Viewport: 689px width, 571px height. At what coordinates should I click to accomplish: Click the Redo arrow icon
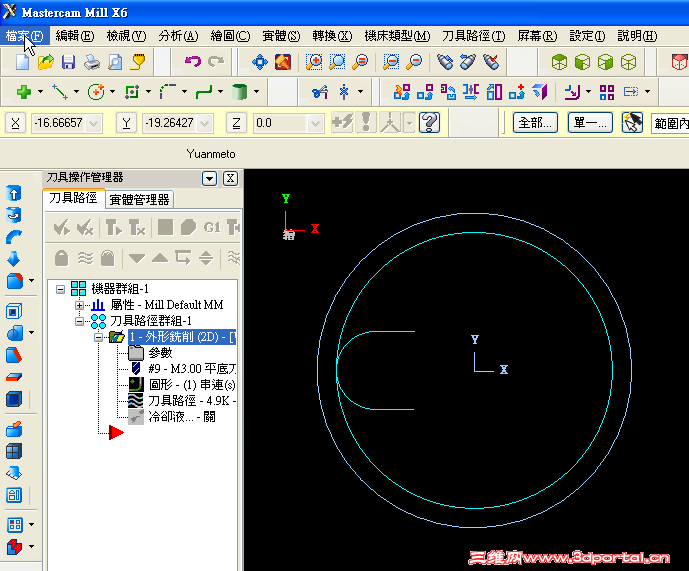point(216,62)
